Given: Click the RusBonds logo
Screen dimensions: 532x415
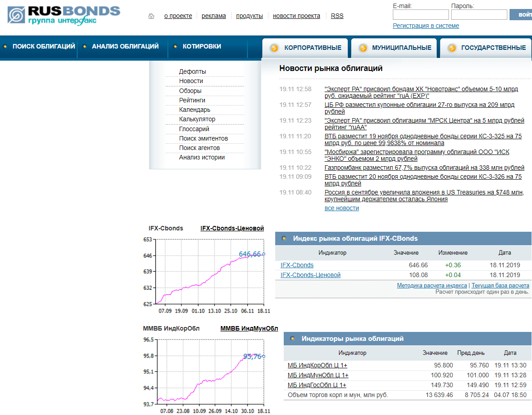Looking at the screenshot, I should pos(64,15).
